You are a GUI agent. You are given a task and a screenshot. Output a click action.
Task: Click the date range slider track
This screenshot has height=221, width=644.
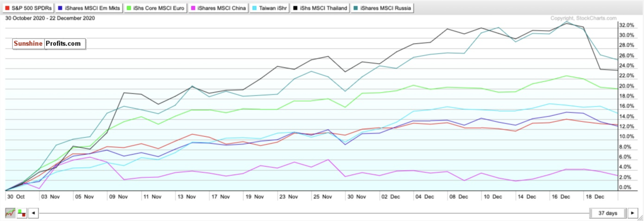[x=314, y=213]
